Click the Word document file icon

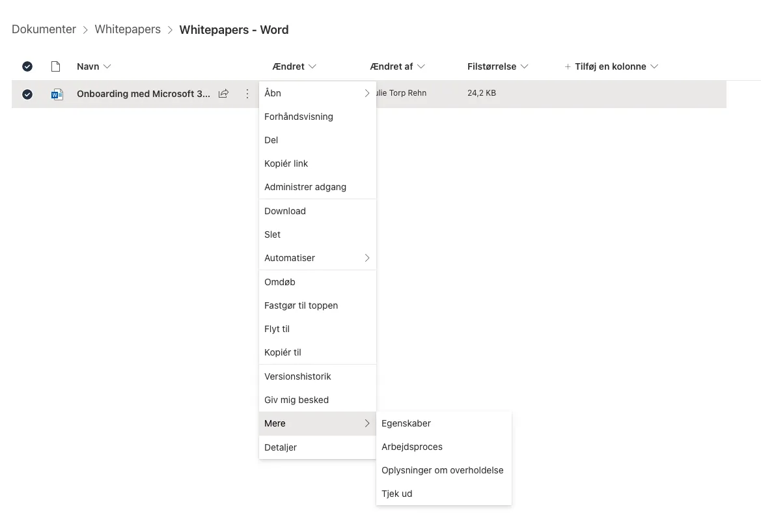pos(57,94)
